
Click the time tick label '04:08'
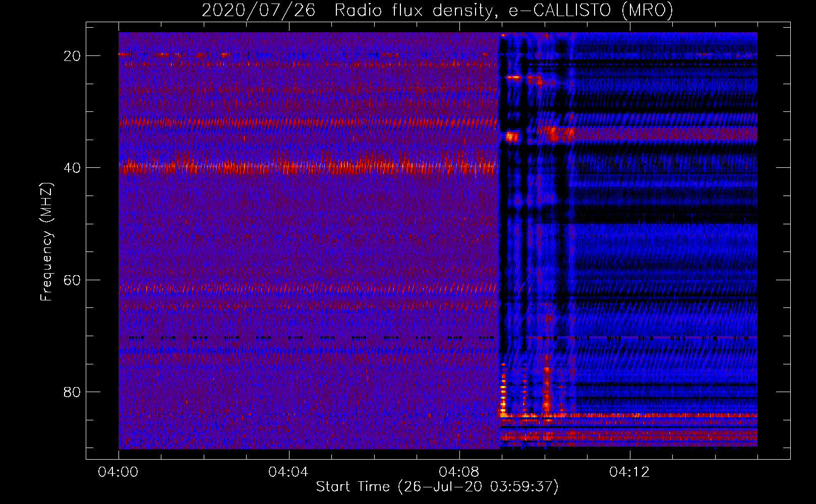(459, 472)
